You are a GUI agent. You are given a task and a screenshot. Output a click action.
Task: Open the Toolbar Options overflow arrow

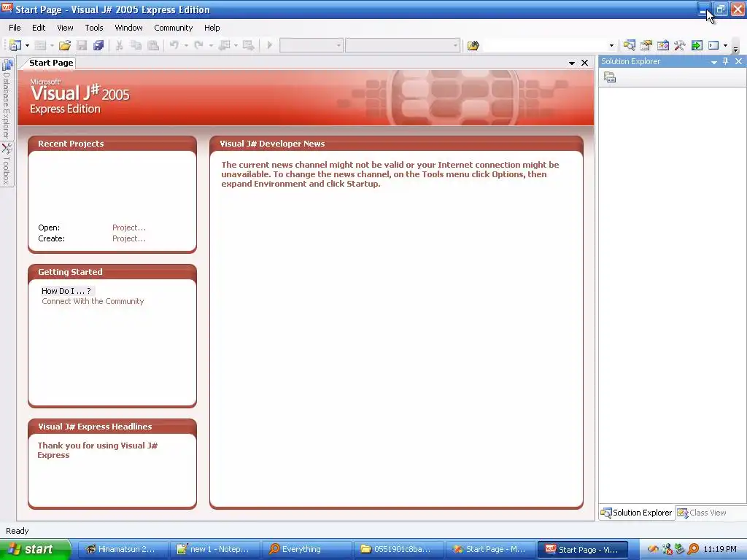[736, 49]
